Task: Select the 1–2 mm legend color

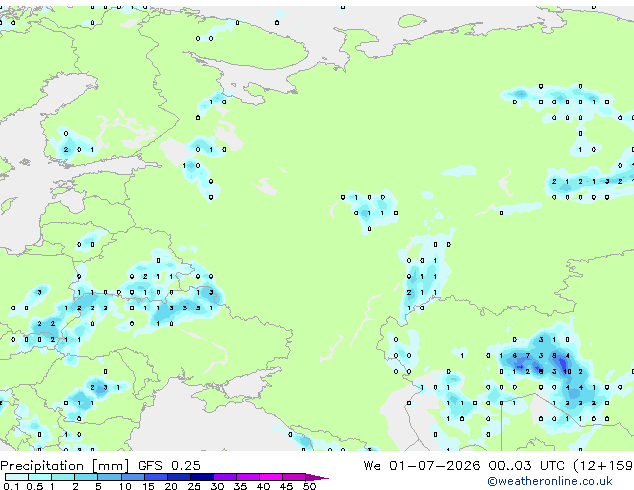Action: 63,477
